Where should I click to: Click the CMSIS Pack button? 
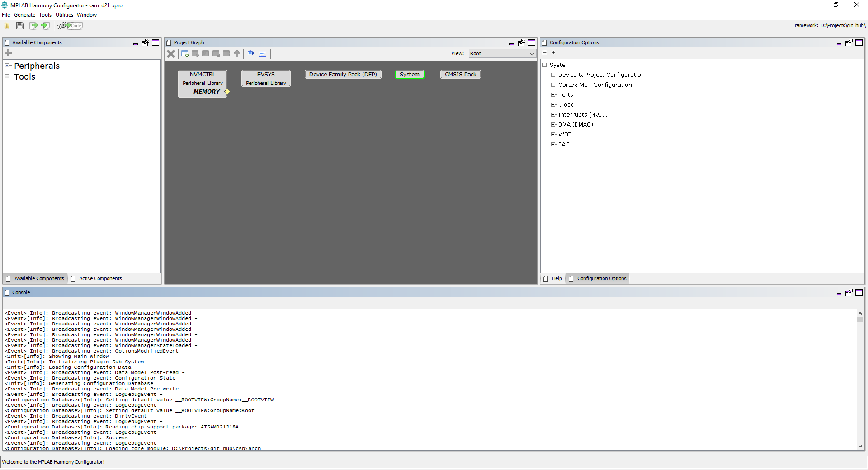point(460,74)
